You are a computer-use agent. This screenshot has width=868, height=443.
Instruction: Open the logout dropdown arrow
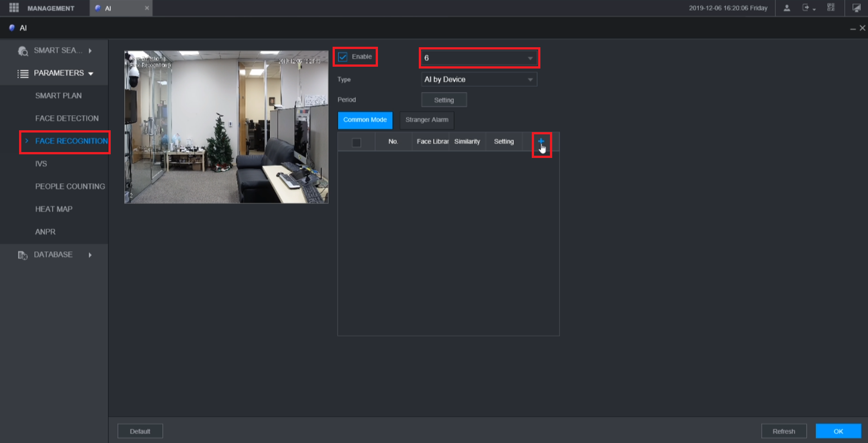[814, 9]
